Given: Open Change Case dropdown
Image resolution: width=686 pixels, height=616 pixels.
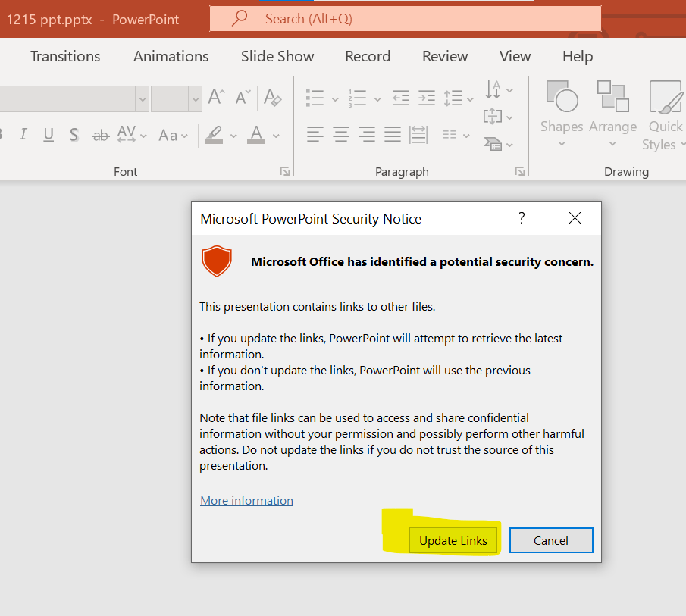Looking at the screenshot, I should (x=174, y=135).
